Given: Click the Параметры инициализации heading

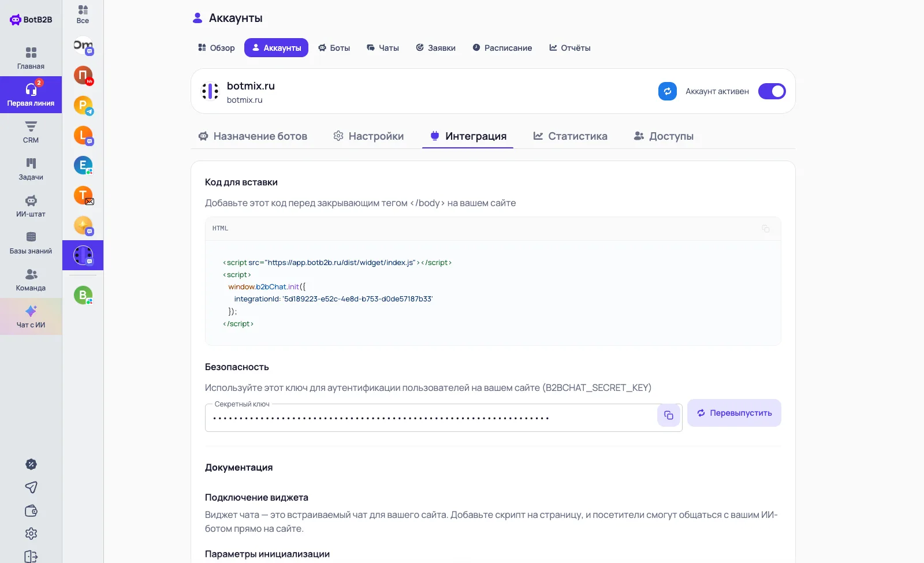Looking at the screenshot, I should [x=267, y=554].
